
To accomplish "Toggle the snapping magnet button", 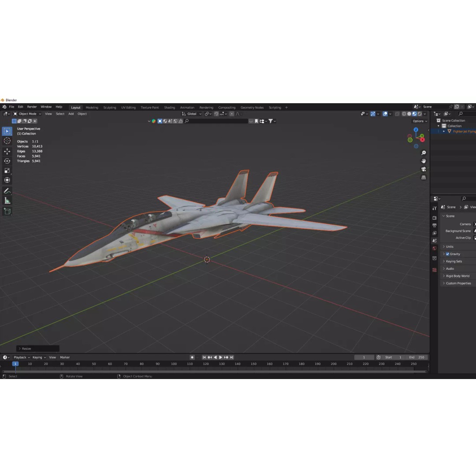I will click(216, 114).
